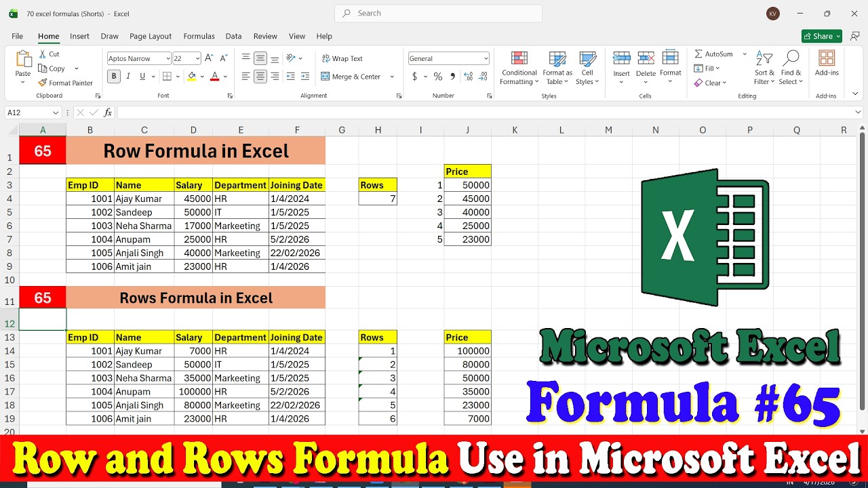Viewport: 868px width, 488px height.
Task: Click the Fill button
Action: tap(707, 68)
